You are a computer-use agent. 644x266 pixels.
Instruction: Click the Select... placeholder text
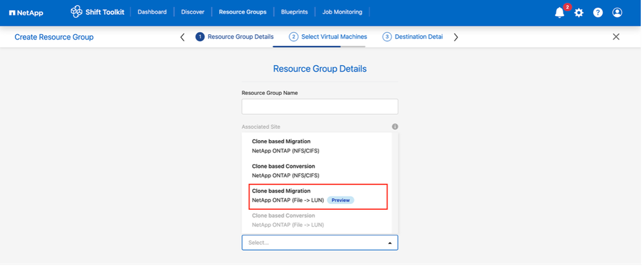click(259, 243)
